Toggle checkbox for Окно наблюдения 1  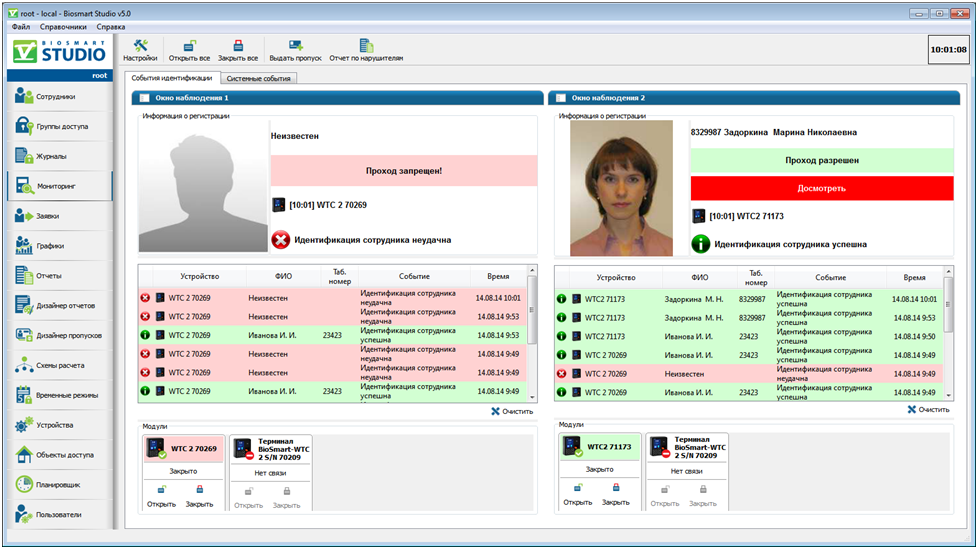pos(145,98)
